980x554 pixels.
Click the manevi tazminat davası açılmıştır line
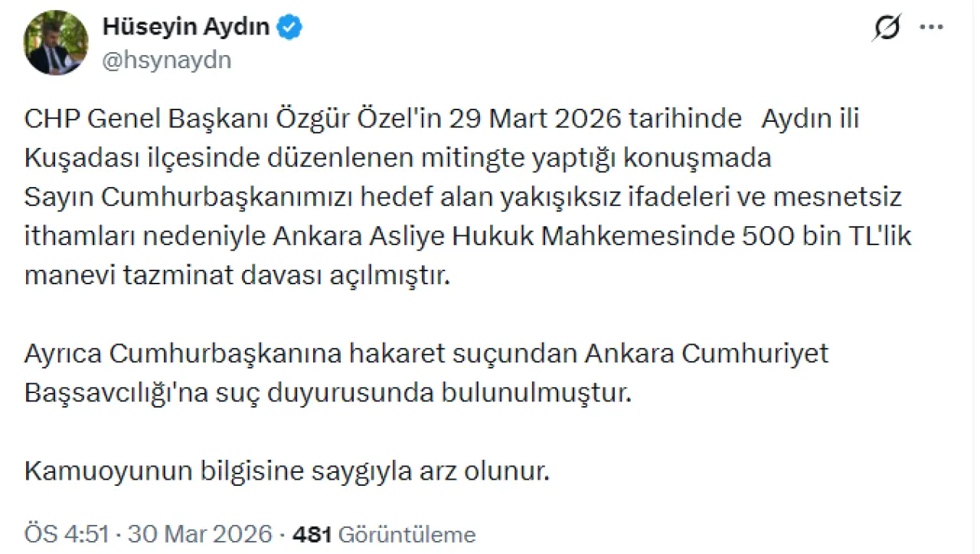[236, 276]
